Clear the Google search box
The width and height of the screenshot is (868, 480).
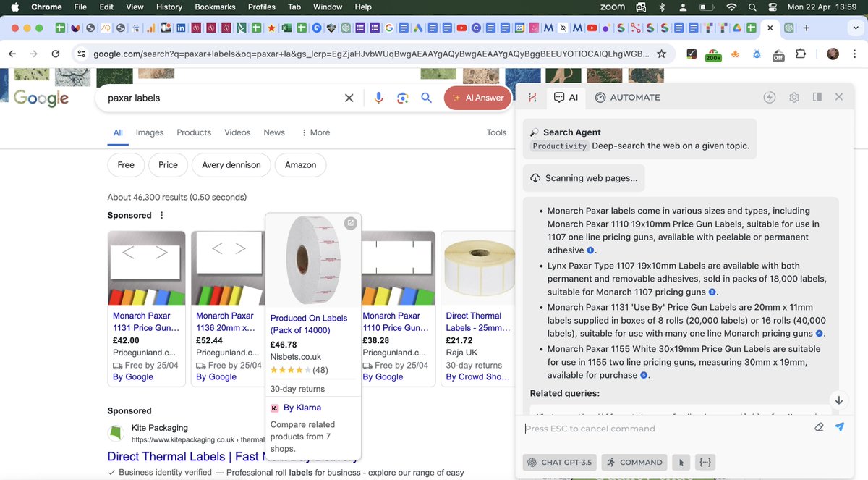click(349, 98)
